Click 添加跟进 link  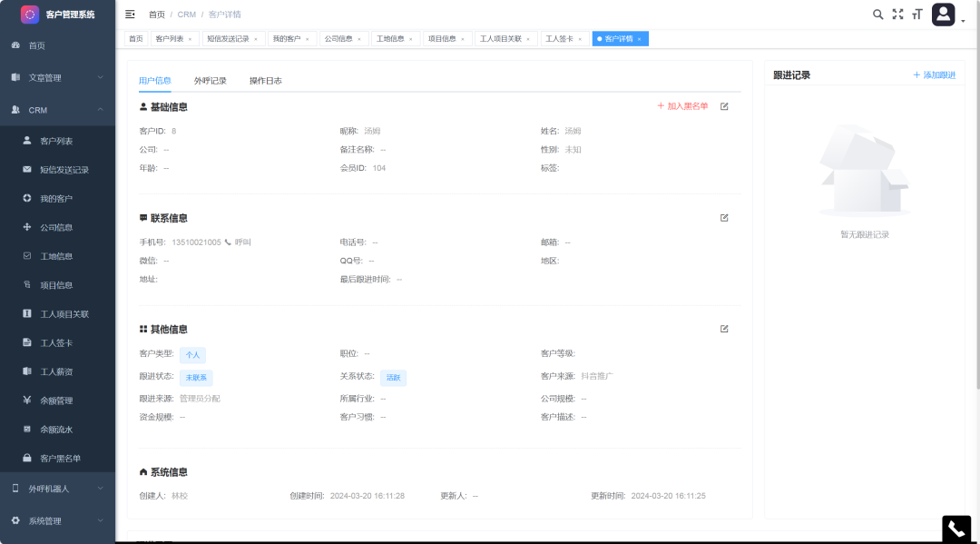(x=935, y=75)
